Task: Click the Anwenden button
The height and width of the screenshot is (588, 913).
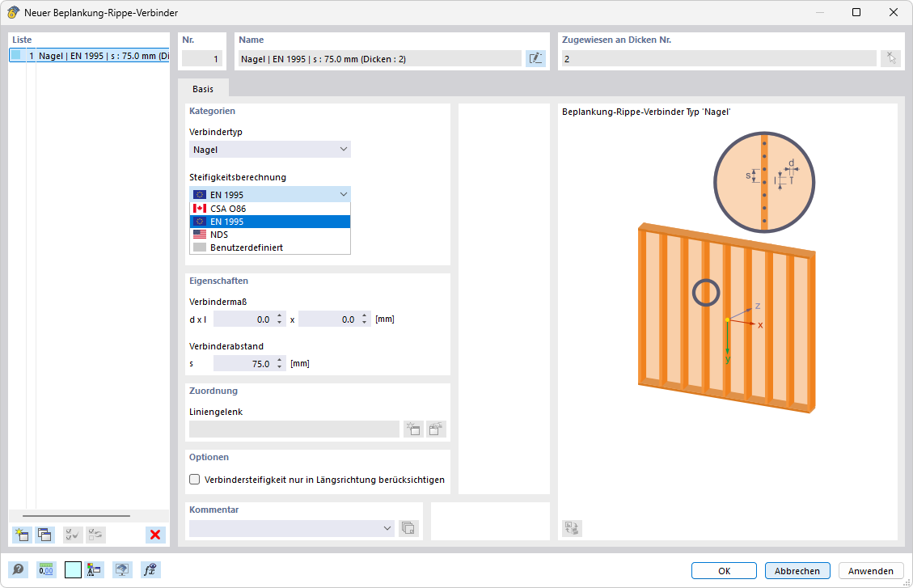Action: 870,570
